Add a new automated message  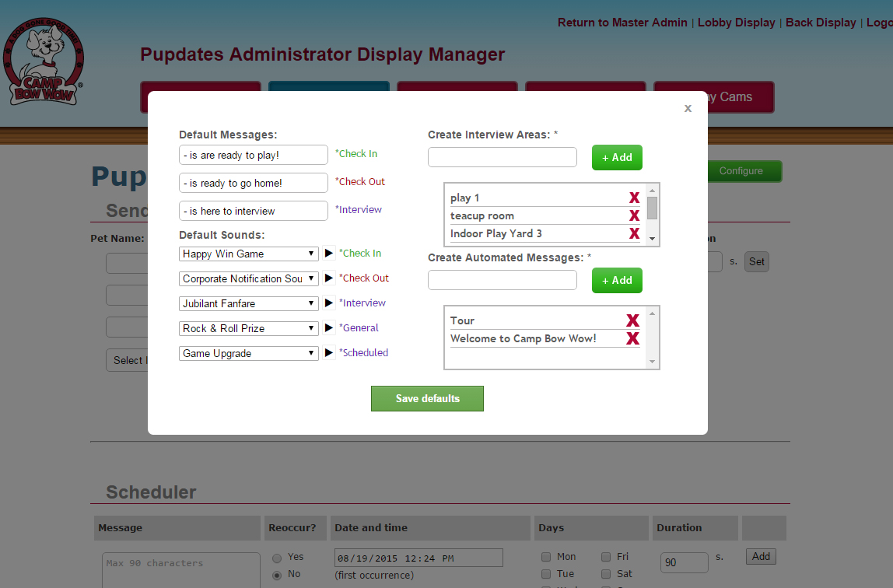[x=617, y=281]
